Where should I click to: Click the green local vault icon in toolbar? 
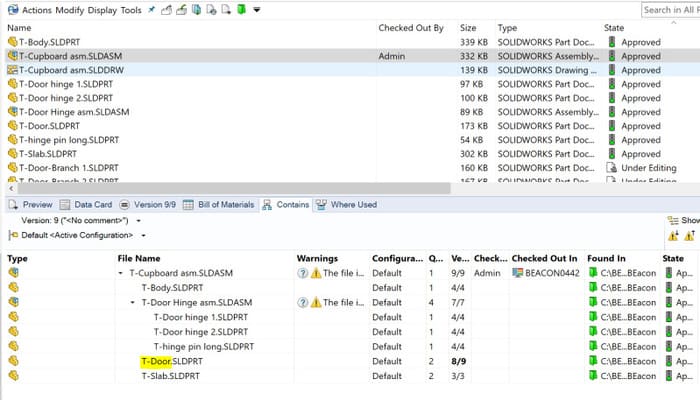point(242,9)
